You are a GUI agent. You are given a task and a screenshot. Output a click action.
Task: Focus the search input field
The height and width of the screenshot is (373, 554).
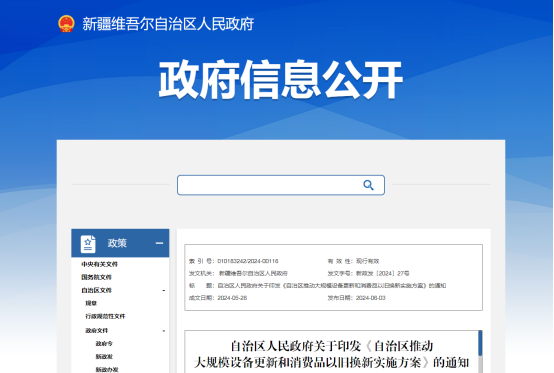(281, 185)
